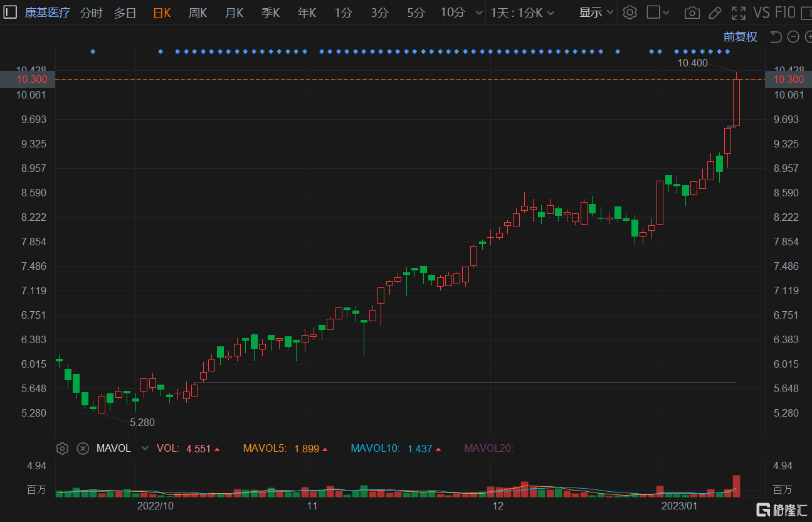812x522 pixels.
Task: Activate the pencil drawing tool
Action: point(715,13)
